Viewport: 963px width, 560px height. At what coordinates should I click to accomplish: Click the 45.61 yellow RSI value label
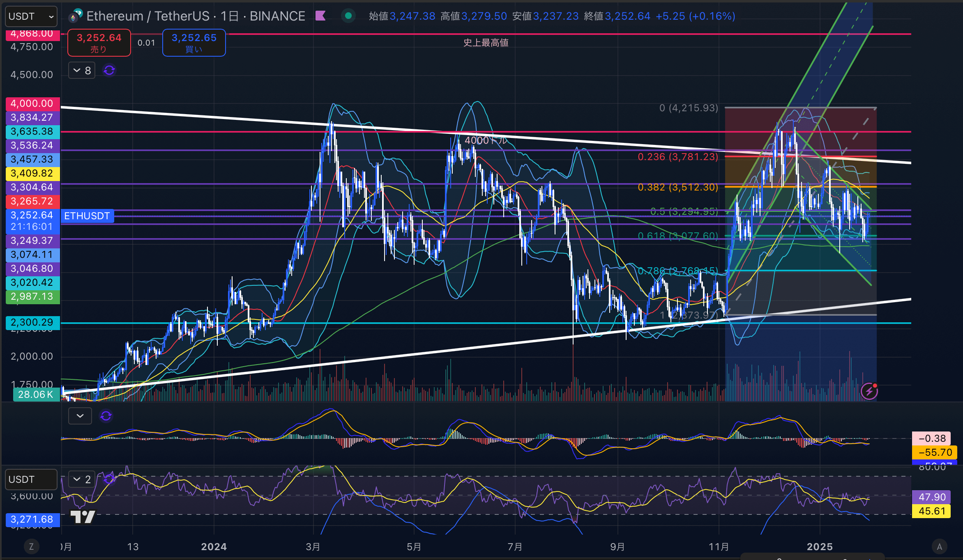(931, 511)
